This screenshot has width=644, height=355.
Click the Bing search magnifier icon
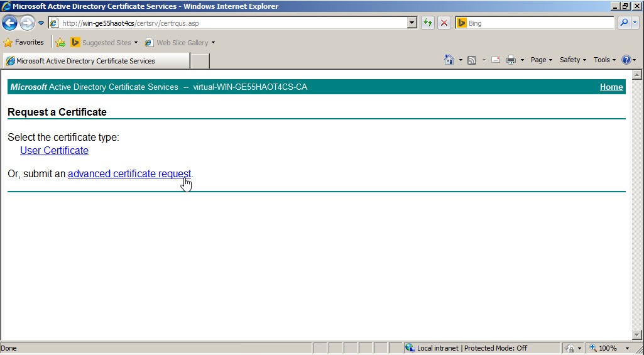(624, 23)
